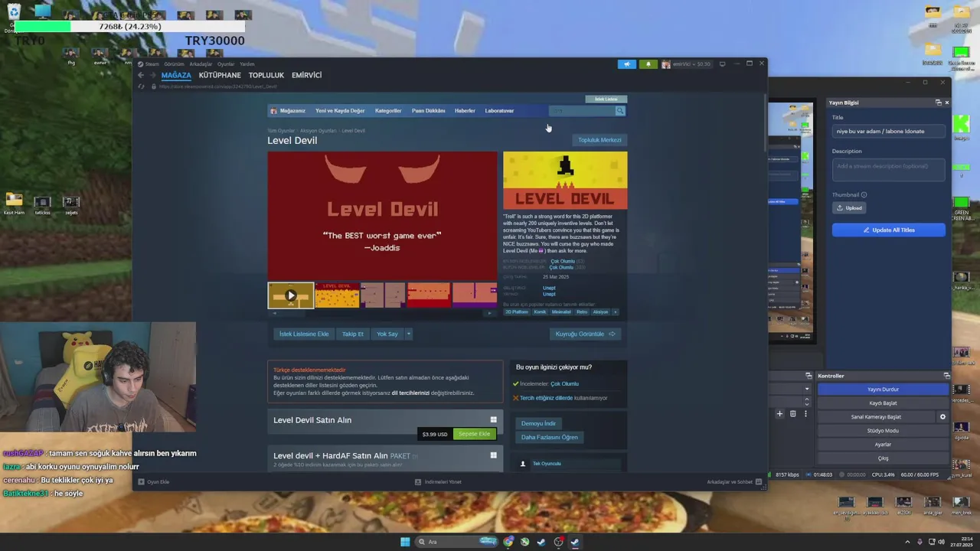The image size is (980, 551).
Task: Play the trailer video thumbnail
Action: [290, 295]
